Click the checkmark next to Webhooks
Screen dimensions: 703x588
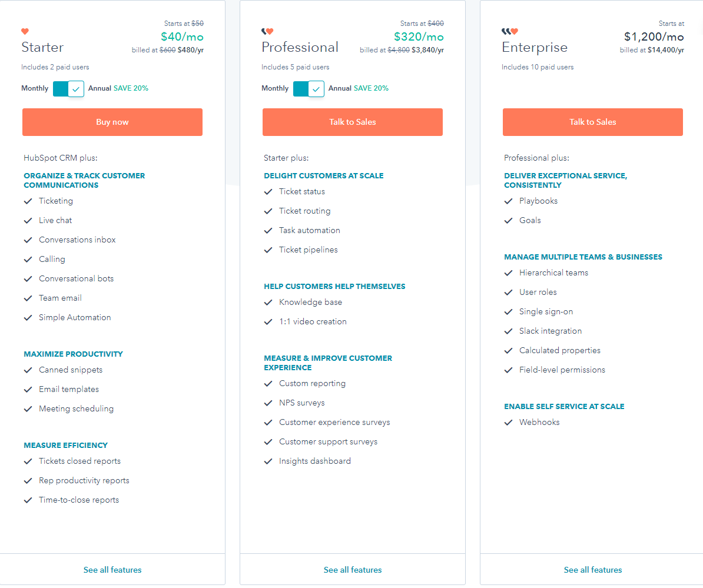click(508, 422)
